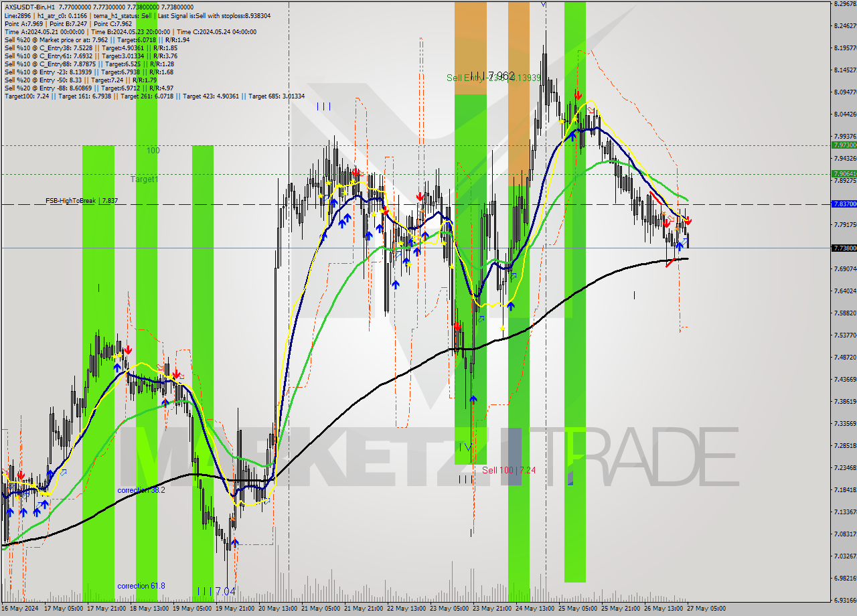The image size is (857, 616).
Task: Click the 'Sell %10 @ C_Entry38: 7.5228' line
Action: tap(90, 49)
